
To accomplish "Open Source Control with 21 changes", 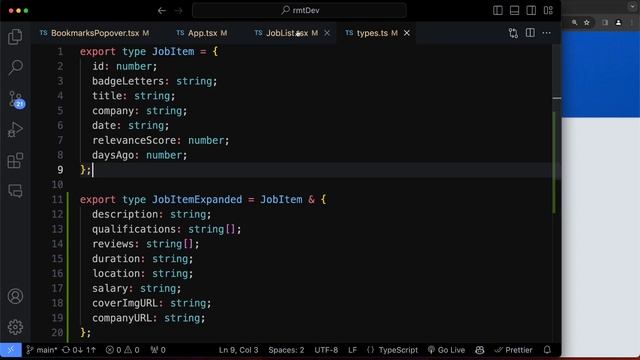I will pyautogui.click(x=16, y=99).
